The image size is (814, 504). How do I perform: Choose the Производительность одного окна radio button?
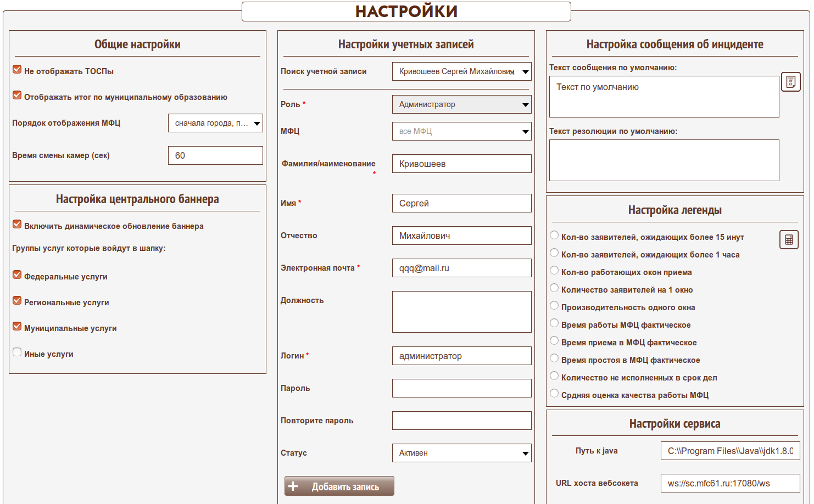pos(554,306)
